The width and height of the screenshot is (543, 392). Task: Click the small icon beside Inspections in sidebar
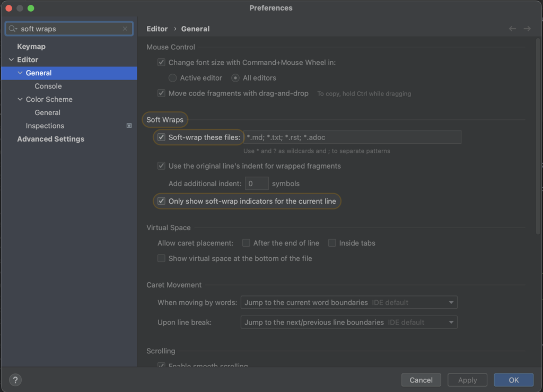pyautogui.click(x=128, y=126)
